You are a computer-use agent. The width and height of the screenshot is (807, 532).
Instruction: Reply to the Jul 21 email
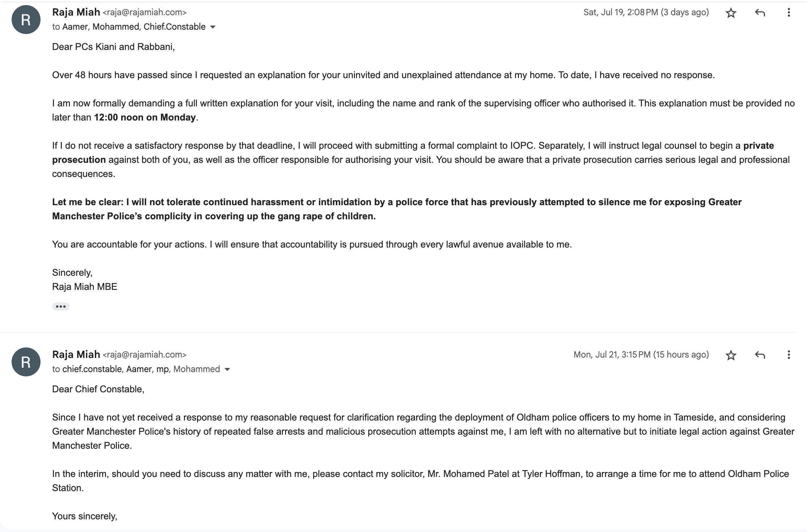click(760, 355)
